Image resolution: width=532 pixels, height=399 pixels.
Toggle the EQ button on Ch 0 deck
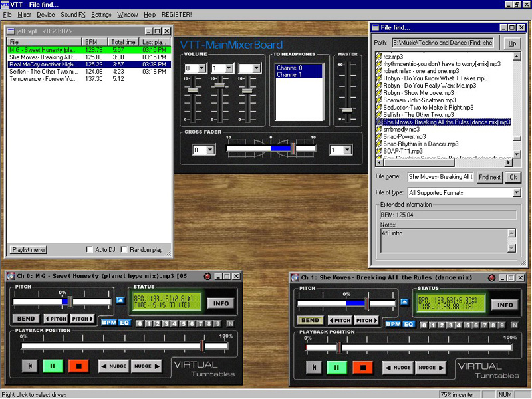tap(124, 323)
